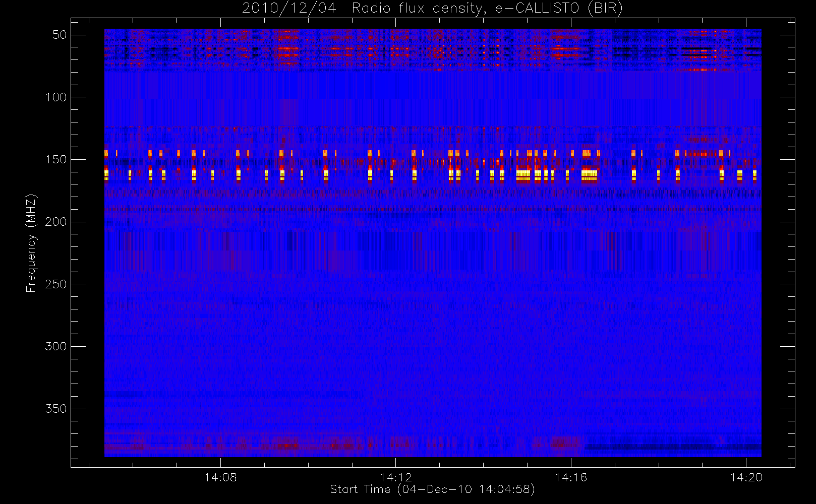
Task: Click the 'Frequency (MHz)' axis label
Action: 31,243
